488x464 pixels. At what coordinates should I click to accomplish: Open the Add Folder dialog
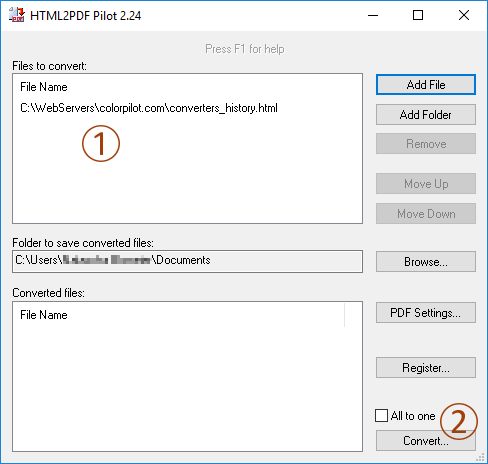(x=426, y=115)
